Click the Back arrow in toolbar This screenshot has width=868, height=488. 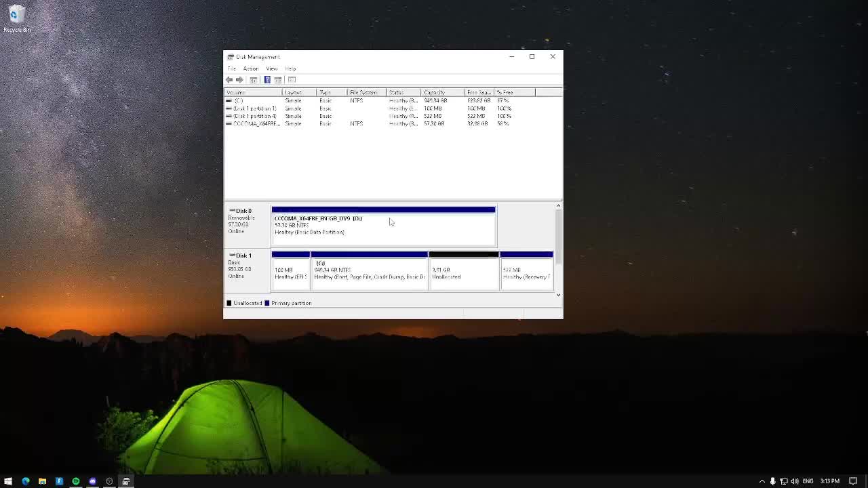click(229, 80)
